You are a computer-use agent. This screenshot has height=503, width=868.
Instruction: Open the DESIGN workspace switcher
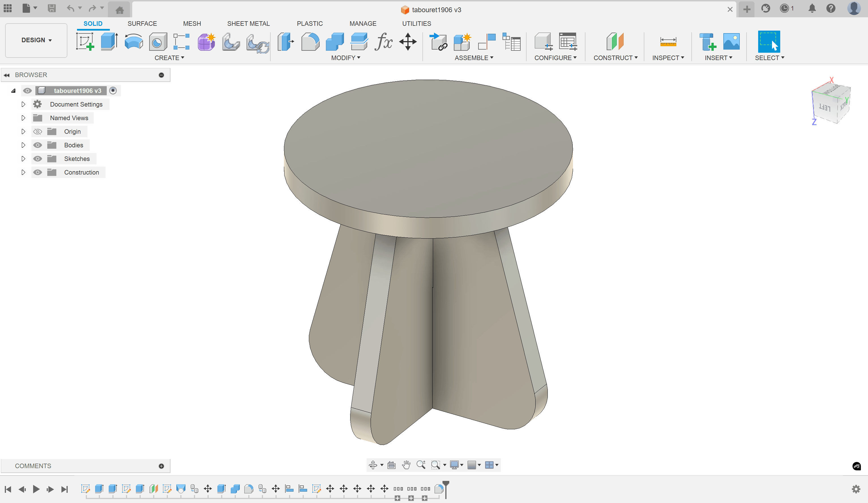coord(36,40)
